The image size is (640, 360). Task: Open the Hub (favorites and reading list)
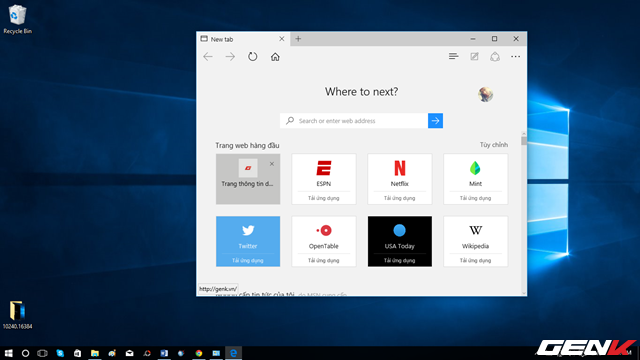tap(453, 56)
